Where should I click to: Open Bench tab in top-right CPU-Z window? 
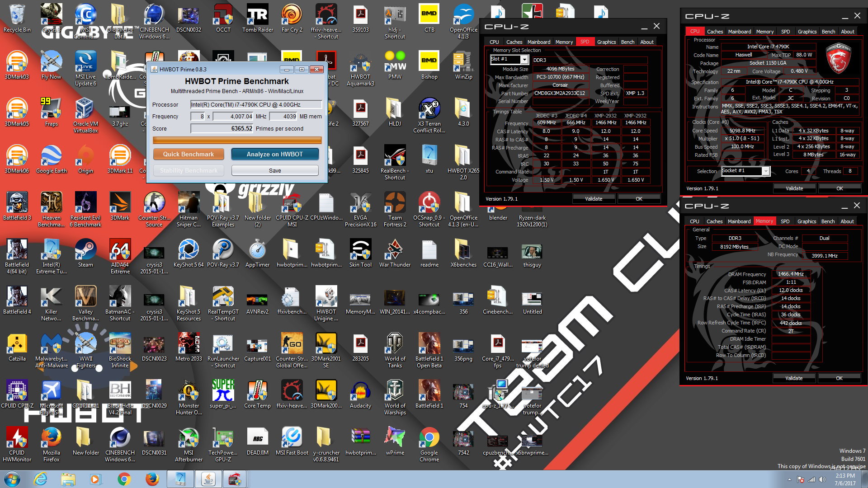coord(828,32)
